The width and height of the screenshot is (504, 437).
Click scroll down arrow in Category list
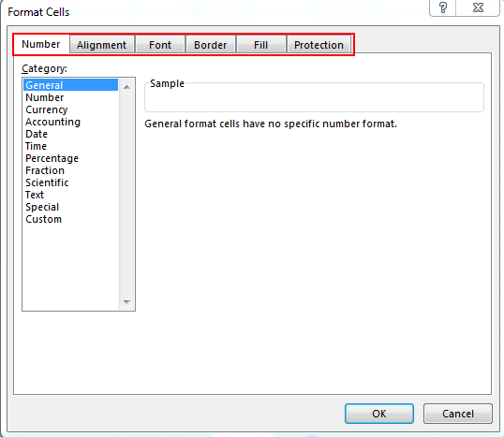[x=127, y=302]
